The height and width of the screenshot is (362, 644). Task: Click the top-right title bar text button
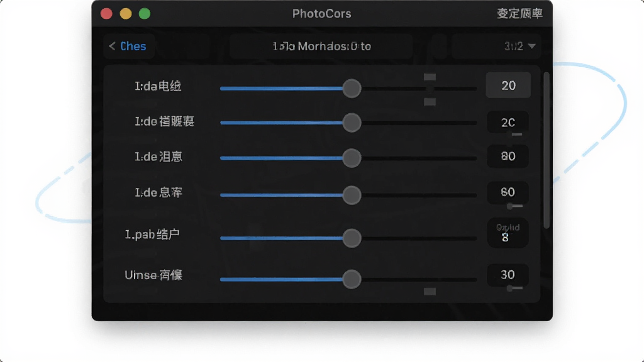519,14
